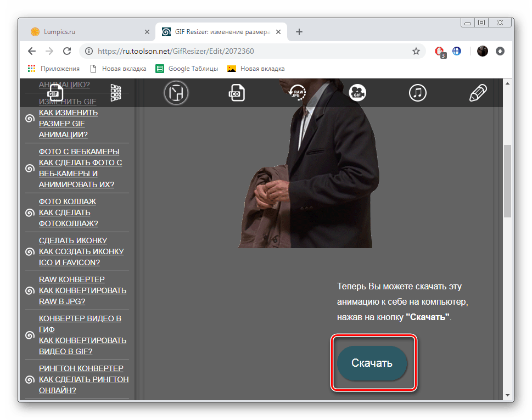Open Приложения apps shortcut
This screenshot has width=532, height=420.
[x=53, y=69]
